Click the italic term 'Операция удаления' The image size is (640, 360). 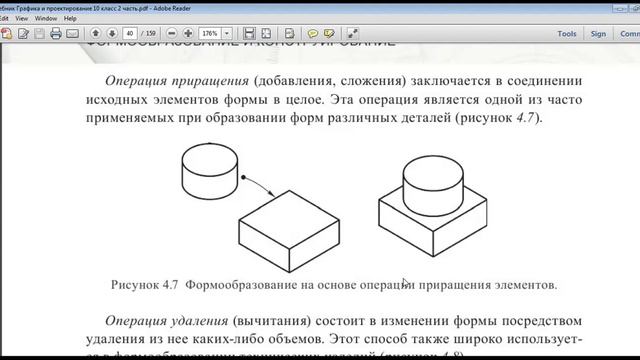167,321
